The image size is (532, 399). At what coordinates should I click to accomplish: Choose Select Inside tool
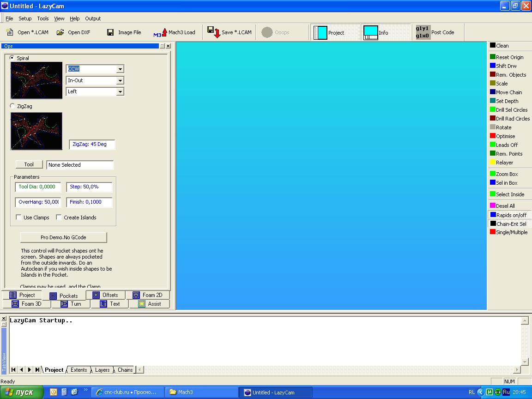pos(507,194)
